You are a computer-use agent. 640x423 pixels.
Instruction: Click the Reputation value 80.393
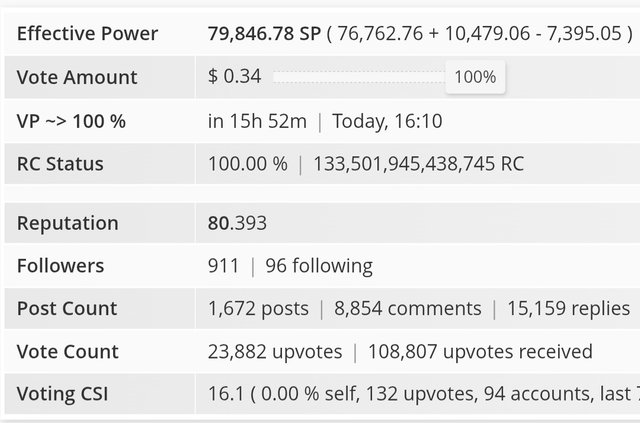[237, 223]
